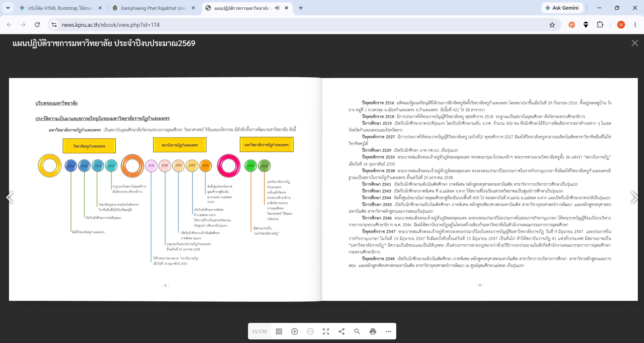Click the 2547 green timeline circle
Image resolution: width=644 pixels, height=343 pixels.
250,166
